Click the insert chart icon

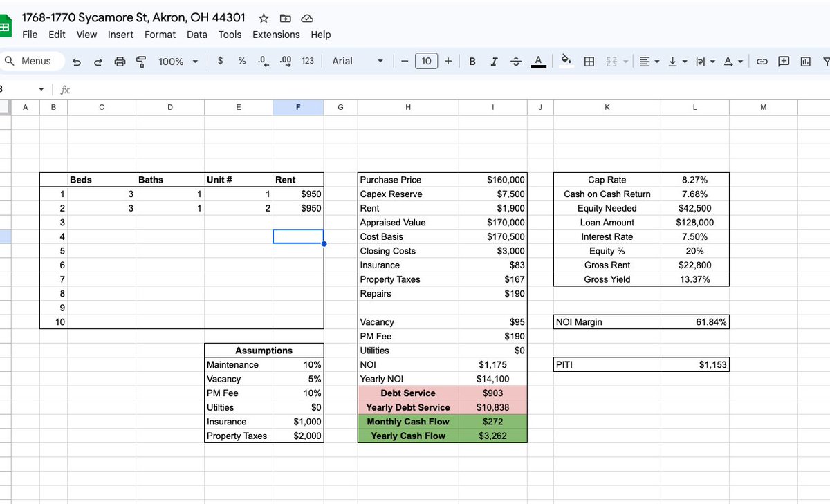(x=805, y=61)
